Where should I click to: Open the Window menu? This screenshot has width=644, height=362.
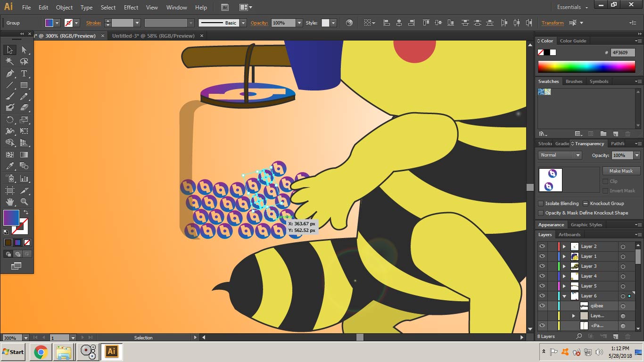pos(177,8)
